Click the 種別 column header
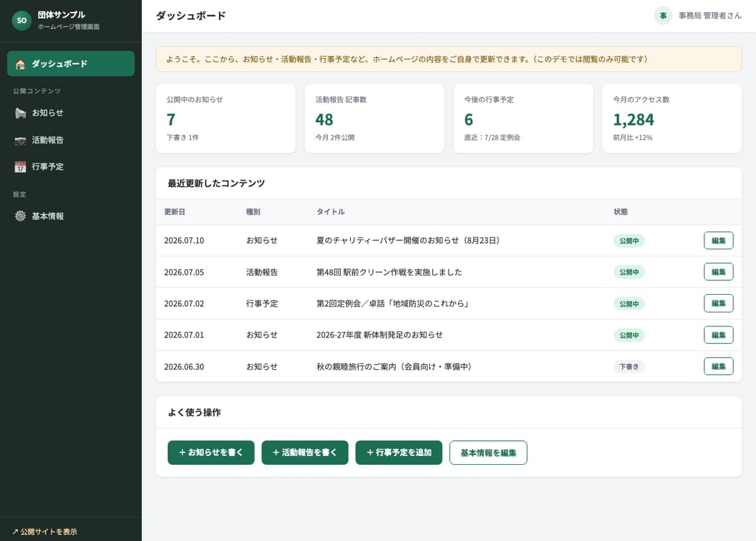This screenshot has width=756, height=541. (253, 212)
